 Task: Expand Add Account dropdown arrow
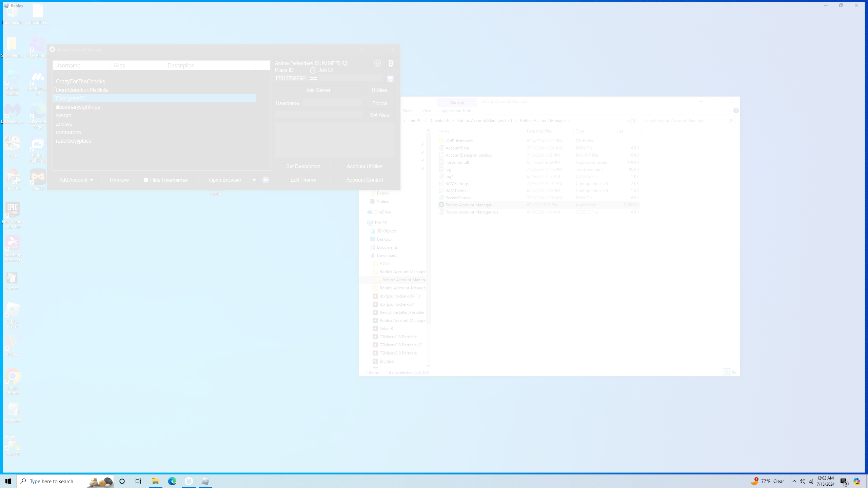[x=92, y=180]
